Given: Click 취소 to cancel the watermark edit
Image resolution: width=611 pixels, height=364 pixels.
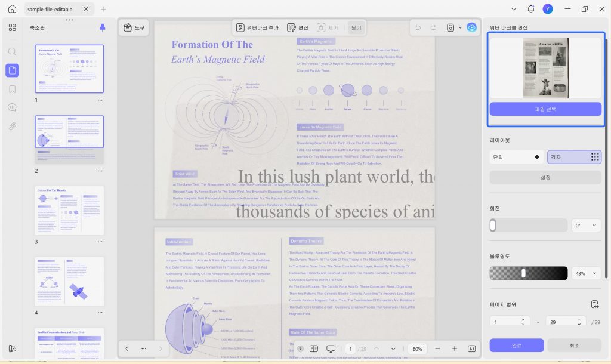Looking at the screenshot, I should pyautogui.click(x=575, y=346).
